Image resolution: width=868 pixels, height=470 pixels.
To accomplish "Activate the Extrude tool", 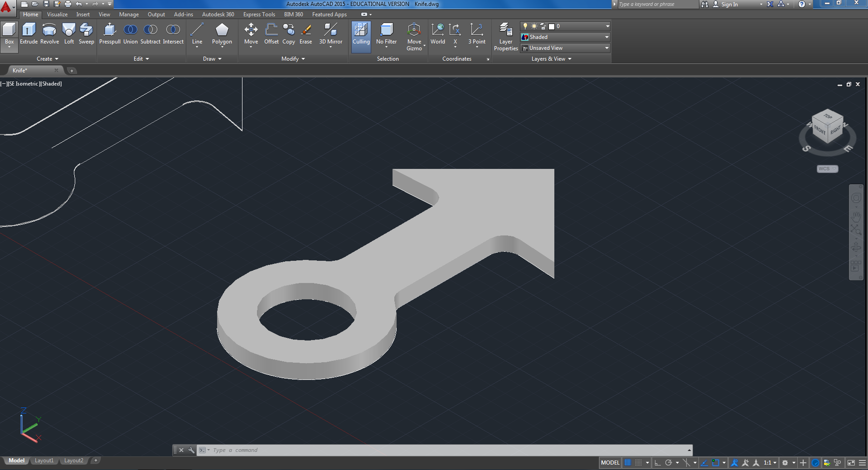I will pyautogui.click(x=29, y=34).
